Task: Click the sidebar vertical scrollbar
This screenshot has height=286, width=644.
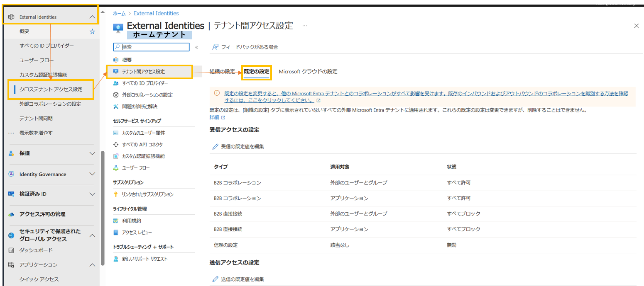Action: [103, 207]
